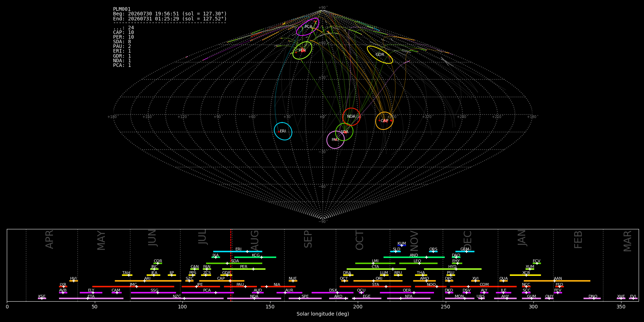Select the cyan ERI radiant circle
644x322 pixels.
(283, 131)
